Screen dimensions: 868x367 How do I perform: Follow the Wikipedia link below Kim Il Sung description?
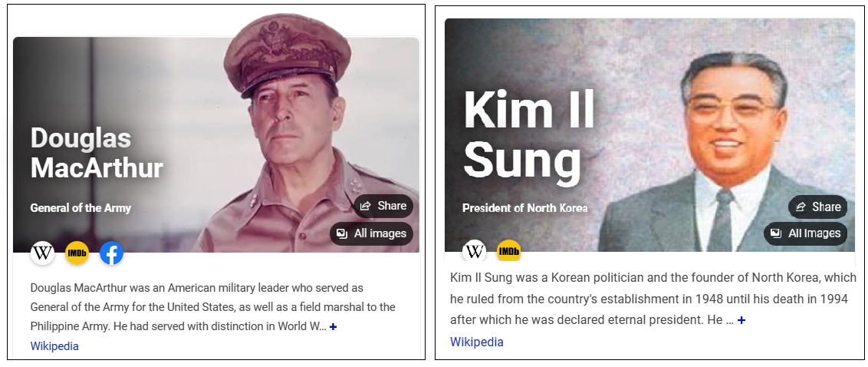(x=477, y=342)
